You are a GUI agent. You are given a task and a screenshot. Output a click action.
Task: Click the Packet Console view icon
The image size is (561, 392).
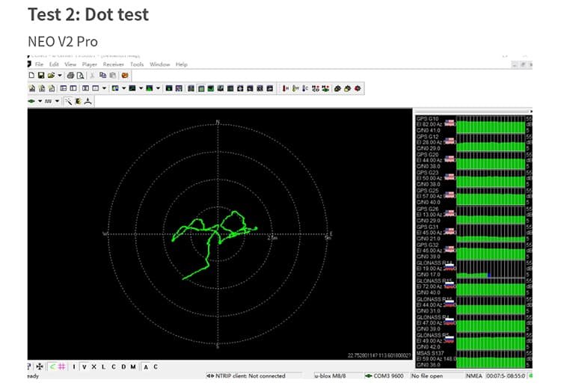[32, 88]
